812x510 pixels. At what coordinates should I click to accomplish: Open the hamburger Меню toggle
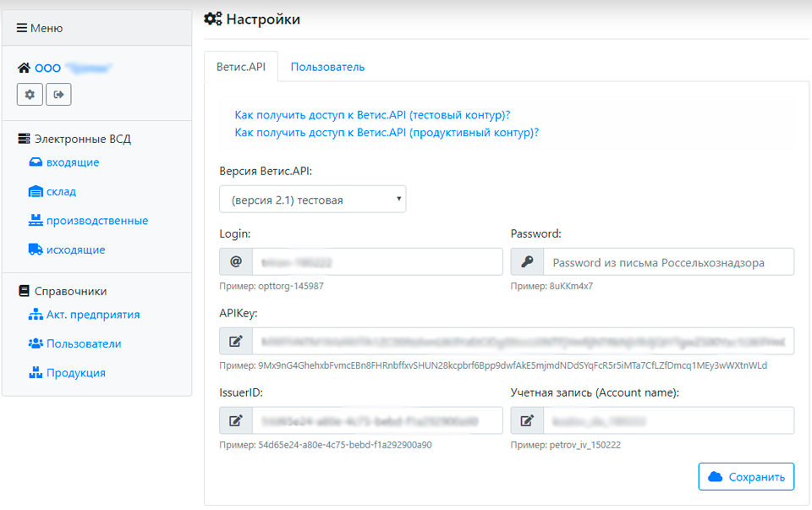[22, 28]
